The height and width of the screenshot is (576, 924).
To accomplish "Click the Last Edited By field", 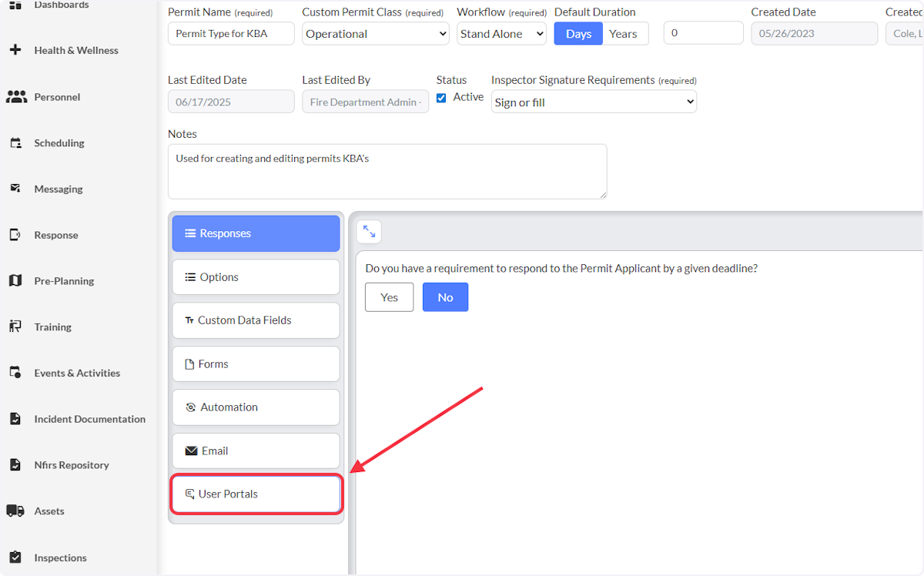I will (x=366, y=102).
